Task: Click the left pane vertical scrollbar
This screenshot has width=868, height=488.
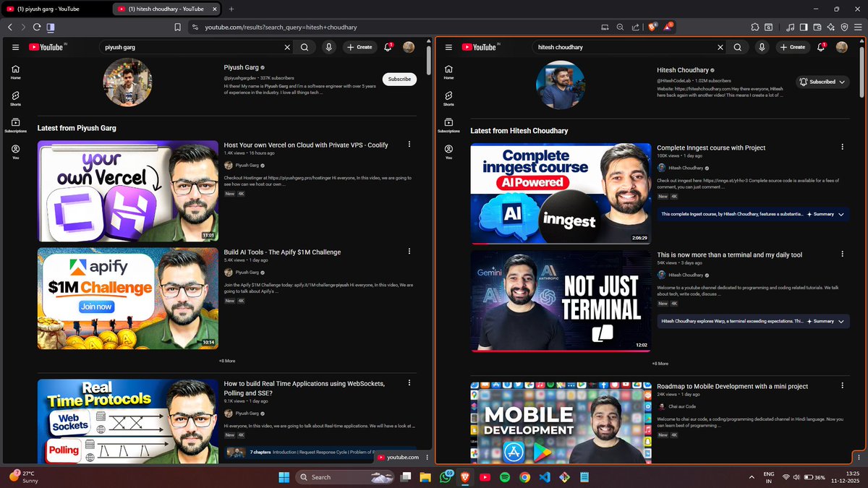Action: (x=430, y=61)
